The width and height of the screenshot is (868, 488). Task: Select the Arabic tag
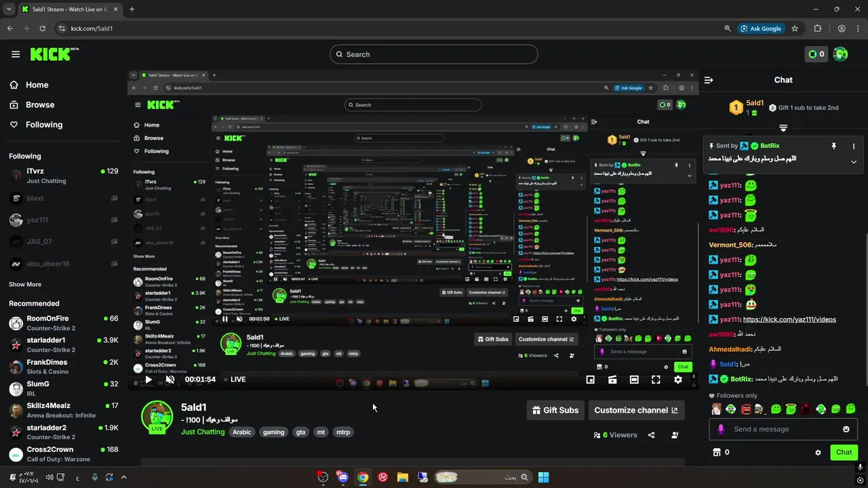coord(242,432)
